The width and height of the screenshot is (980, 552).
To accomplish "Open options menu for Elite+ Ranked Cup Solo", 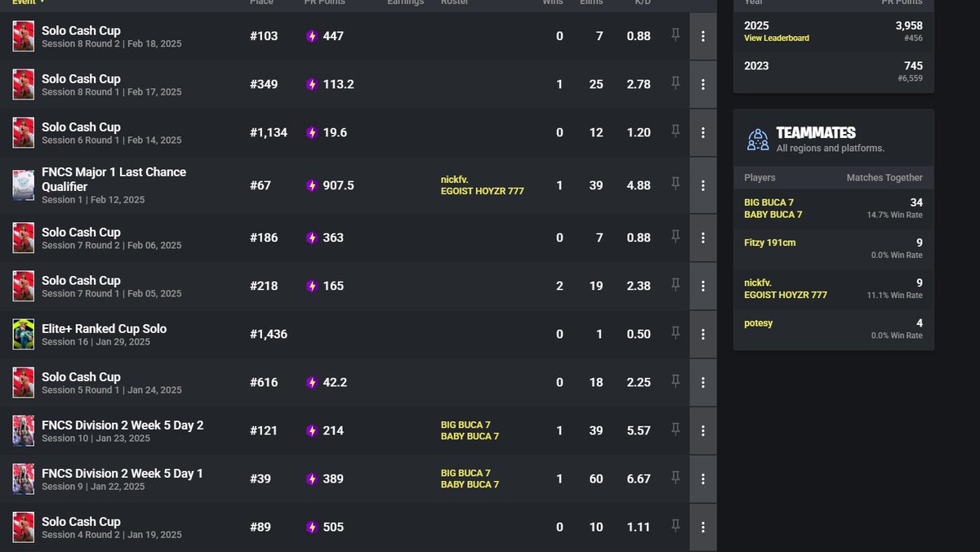I will 703,334.
